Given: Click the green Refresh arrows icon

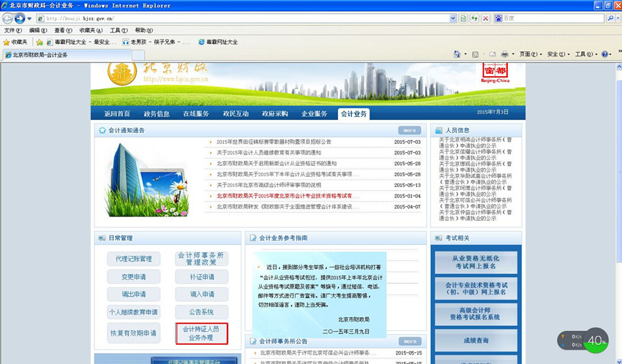Looking at the screenshot, I should (474, 18).
